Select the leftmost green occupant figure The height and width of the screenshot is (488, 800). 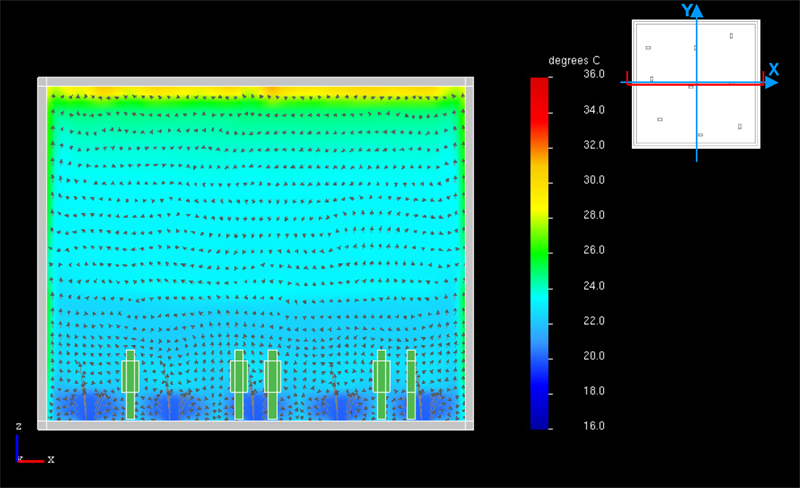coord(130,385)
